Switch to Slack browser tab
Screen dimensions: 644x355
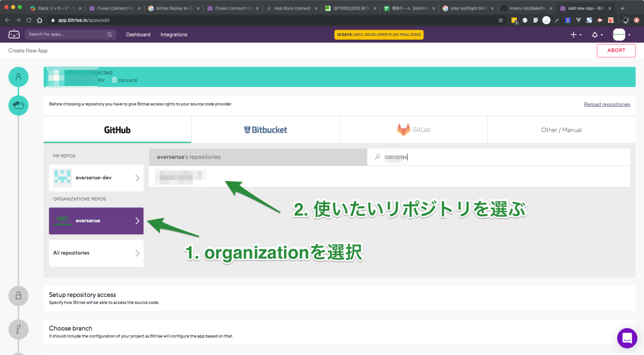click(55, 8)
